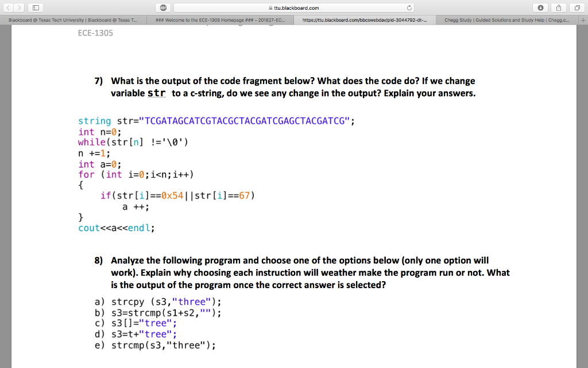Screen dimensions: 588x368
Task: Open the Share icon in the toolbar
Action: pos(558,7)
